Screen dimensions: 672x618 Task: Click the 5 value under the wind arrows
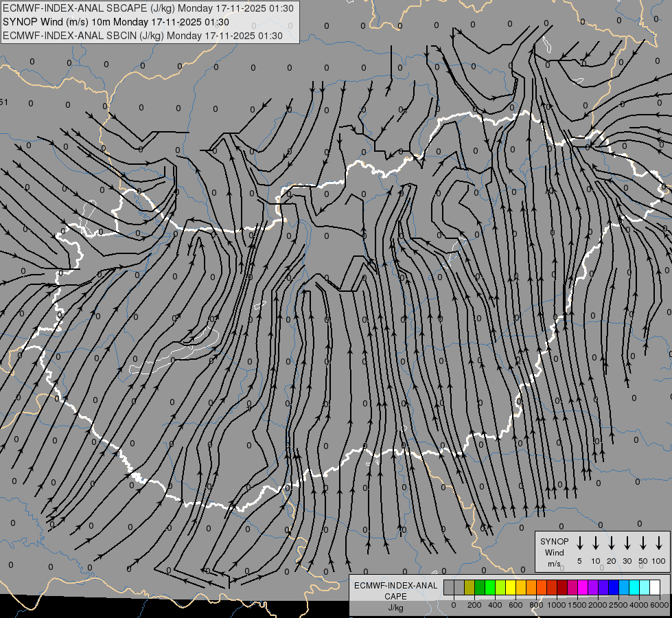(579, 561)
